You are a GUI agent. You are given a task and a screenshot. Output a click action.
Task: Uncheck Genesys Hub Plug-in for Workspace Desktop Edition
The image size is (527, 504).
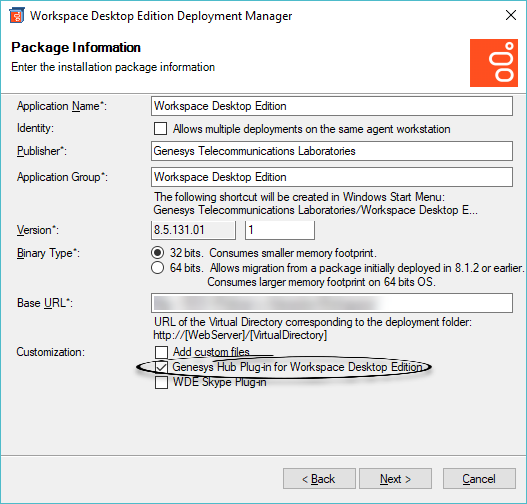(x=161, y=367)
